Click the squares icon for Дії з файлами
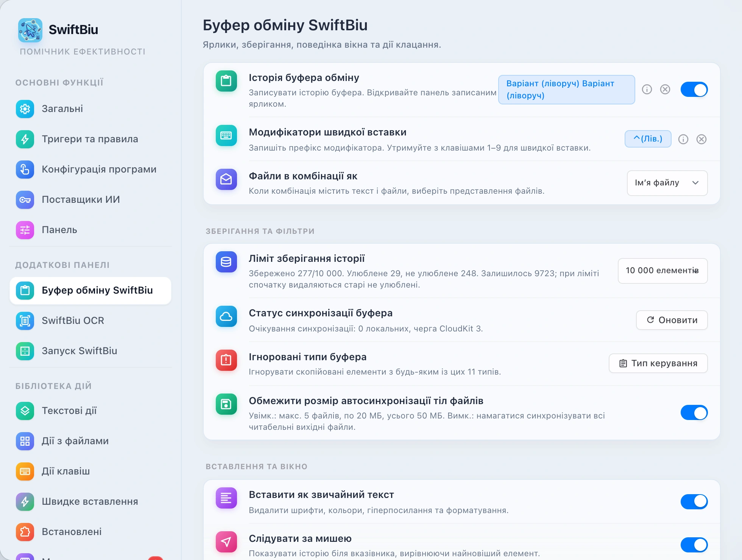This screenshot has height=560, width=742. tap(25, 441)
